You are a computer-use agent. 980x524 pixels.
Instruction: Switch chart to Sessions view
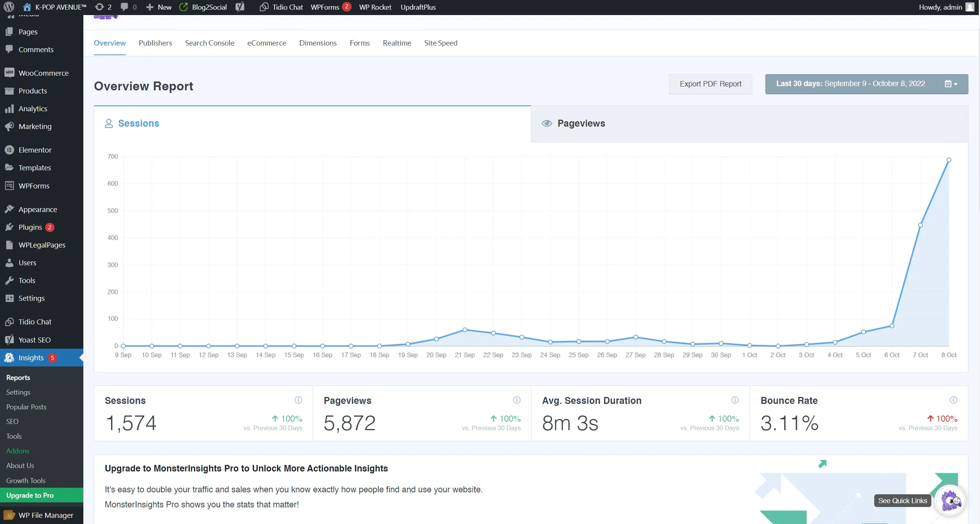(138, 124)
